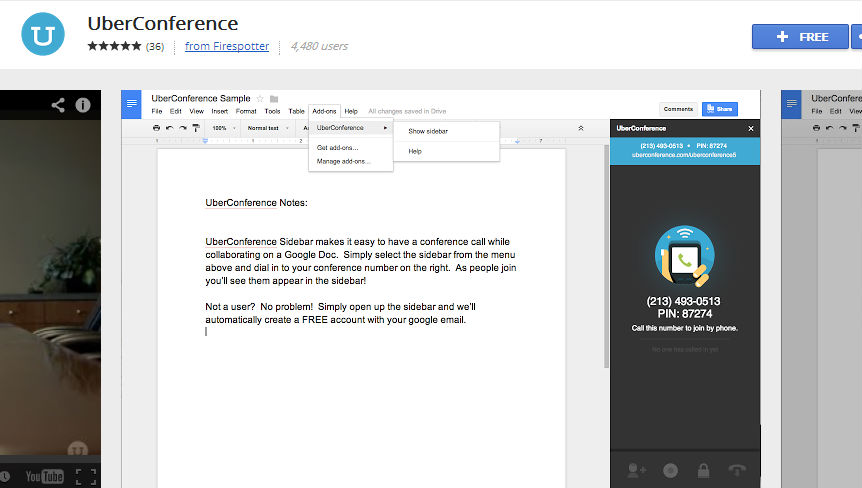Open the Edit menu in the center screenshot
Image resolution: width=862 pixels, height=488 pixels.
175,111
